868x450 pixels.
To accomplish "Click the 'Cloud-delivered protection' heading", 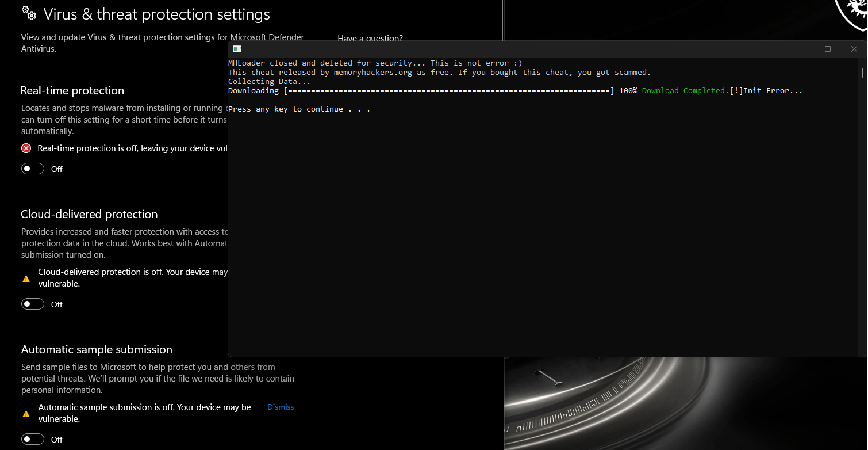I will (x=89, y=214).
